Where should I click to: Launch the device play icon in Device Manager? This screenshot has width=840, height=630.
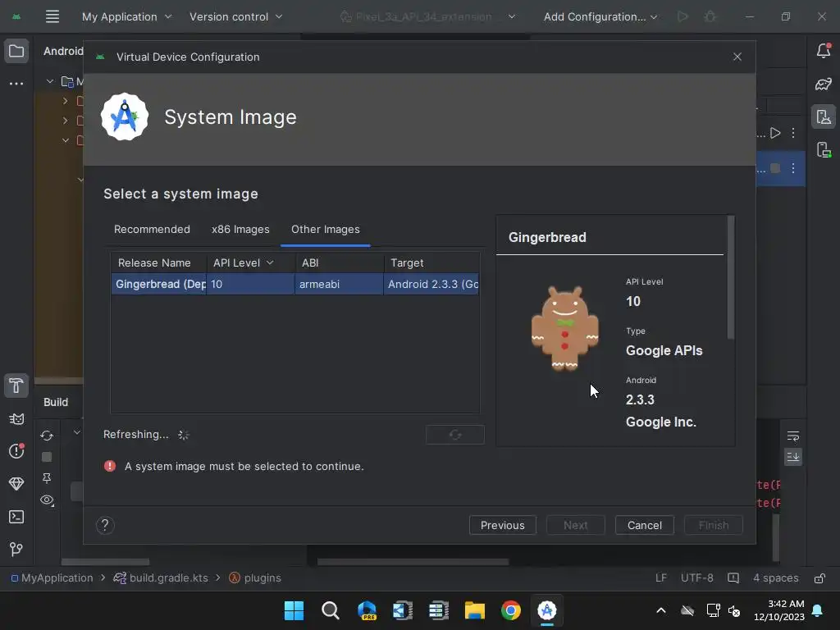click(775, 133)
